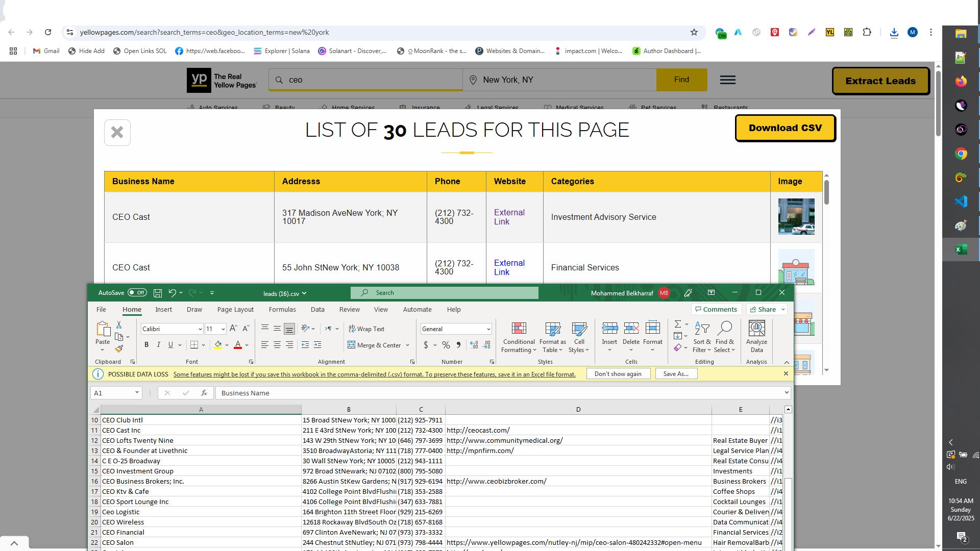Click the percent style icon

coord(446,345)
